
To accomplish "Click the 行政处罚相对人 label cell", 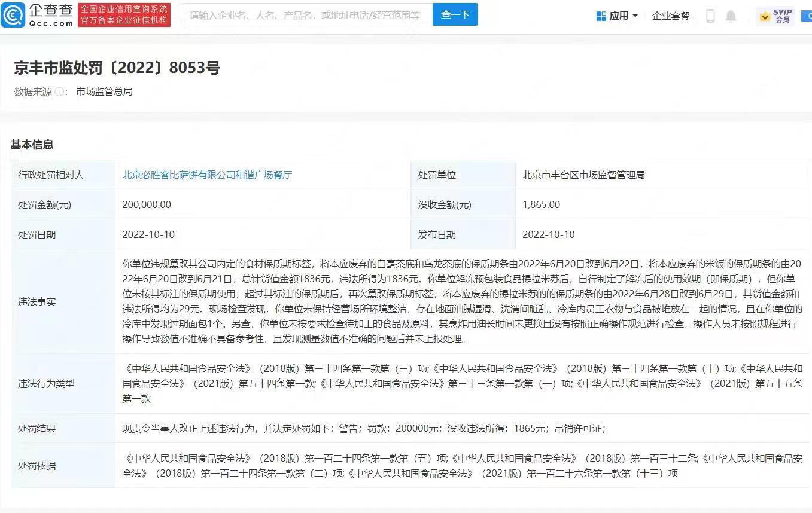I will coord(63,175).
